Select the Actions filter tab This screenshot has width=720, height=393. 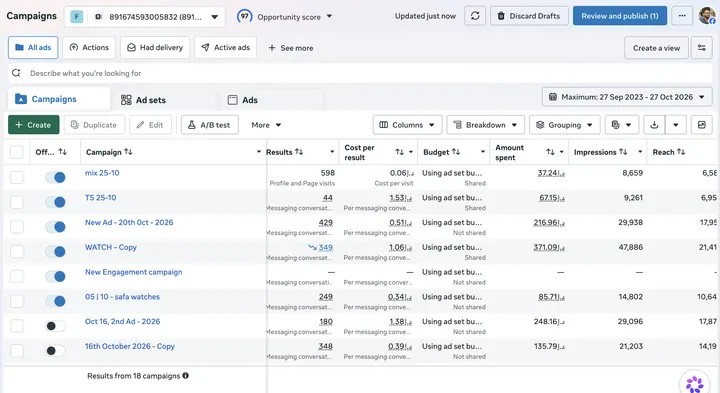click(x=89, y=48)
